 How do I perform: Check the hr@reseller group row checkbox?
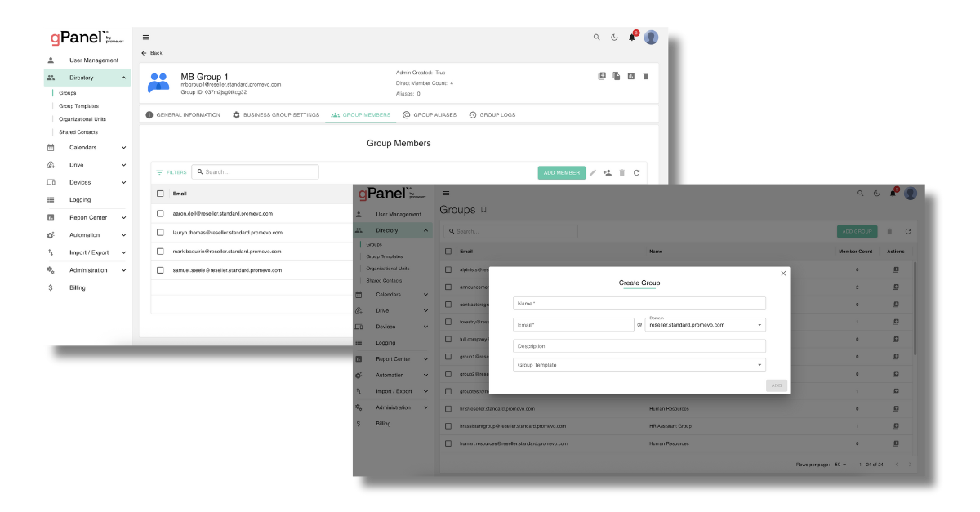448,408
